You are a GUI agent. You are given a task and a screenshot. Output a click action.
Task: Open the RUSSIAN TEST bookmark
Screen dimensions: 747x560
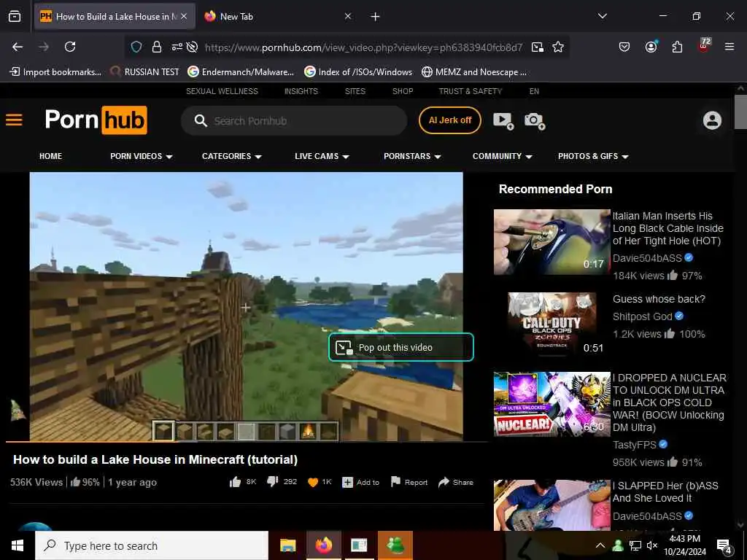[145, 72]
